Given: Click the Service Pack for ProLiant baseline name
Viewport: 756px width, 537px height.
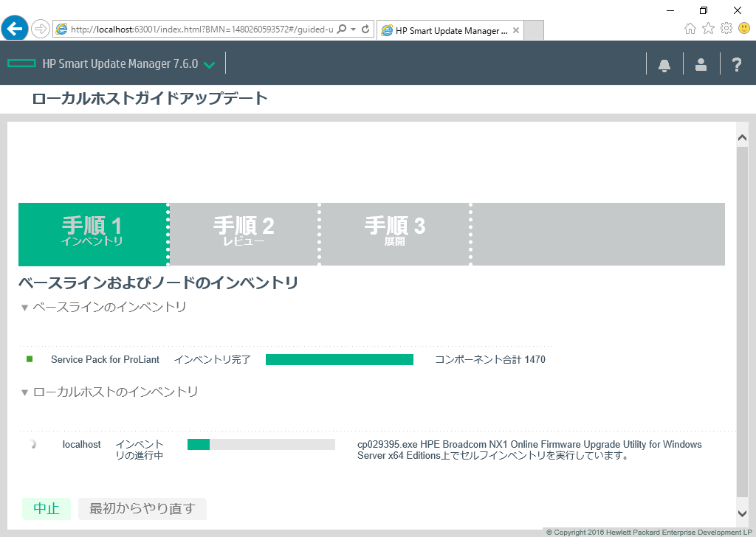Looking at the screenshot, I should (x=105, y=360).
